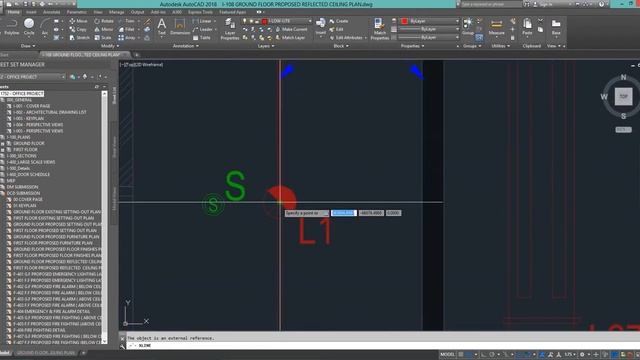Activate the Rotate command

click(x=104, y=21)
